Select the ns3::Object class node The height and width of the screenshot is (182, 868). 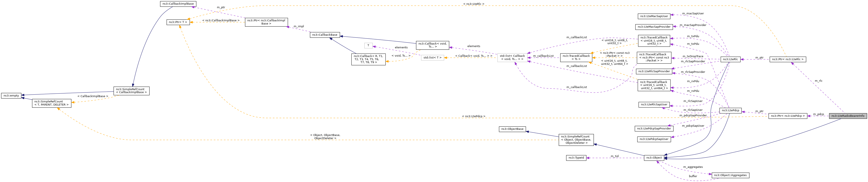click(654, 158)
